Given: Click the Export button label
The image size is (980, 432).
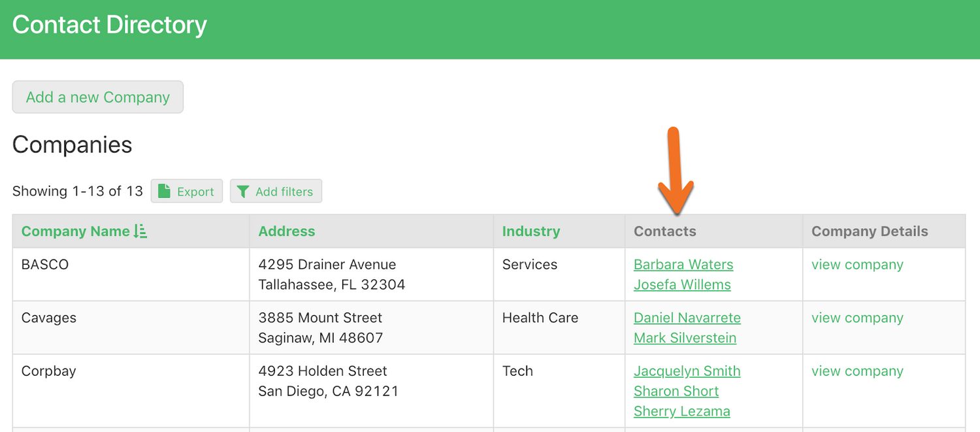Looking at the screenshot, I should click(x=195, y=192).
